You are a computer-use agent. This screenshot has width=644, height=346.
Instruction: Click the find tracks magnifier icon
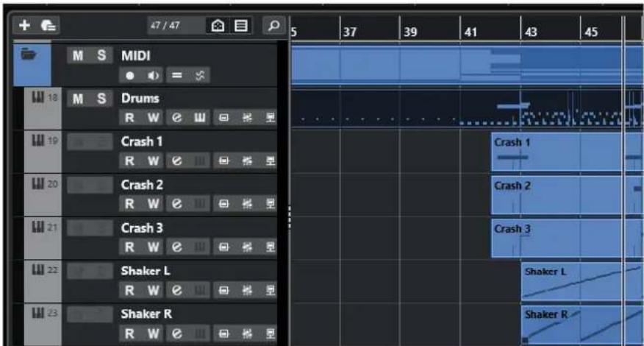pyautogui.click(x=274, y=26)
